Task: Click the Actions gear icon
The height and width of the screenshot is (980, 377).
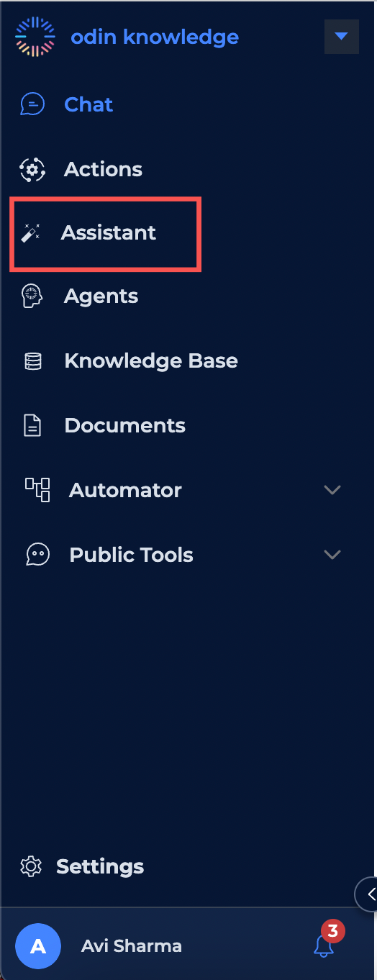Action: 32,170
